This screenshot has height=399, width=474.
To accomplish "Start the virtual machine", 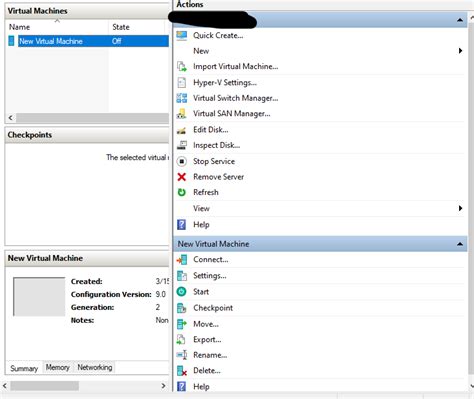I will pos(201,292).
